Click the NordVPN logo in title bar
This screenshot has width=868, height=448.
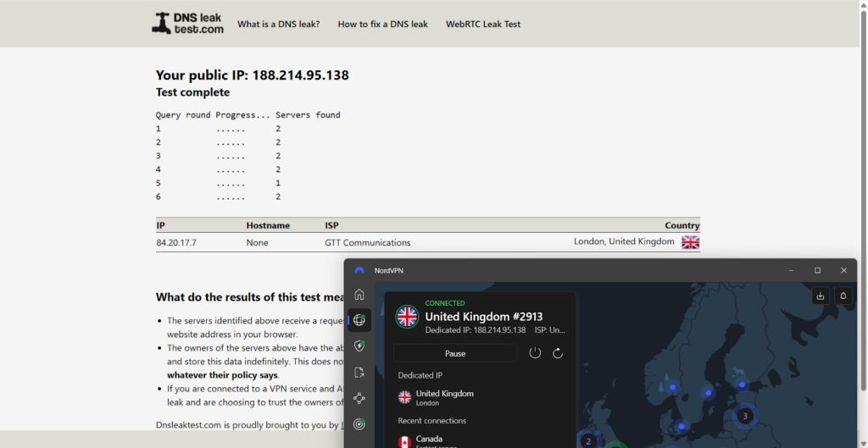pyautogui.click(x=359, y=270)
